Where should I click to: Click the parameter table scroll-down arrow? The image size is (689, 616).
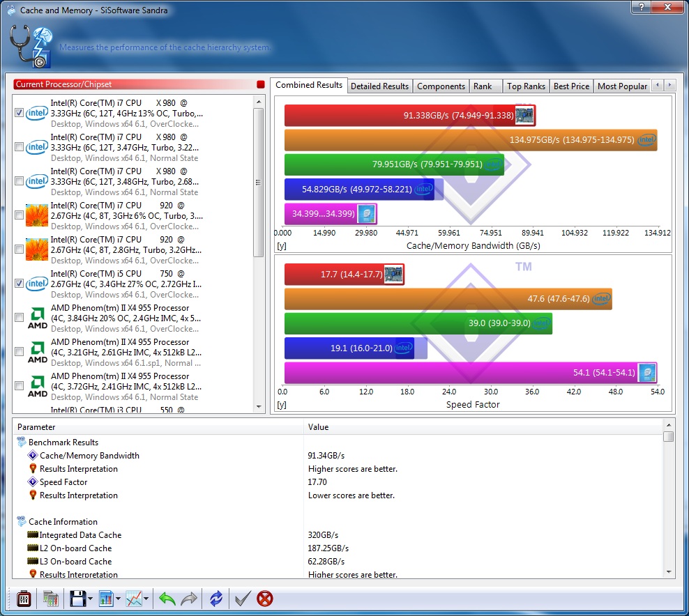669,571
